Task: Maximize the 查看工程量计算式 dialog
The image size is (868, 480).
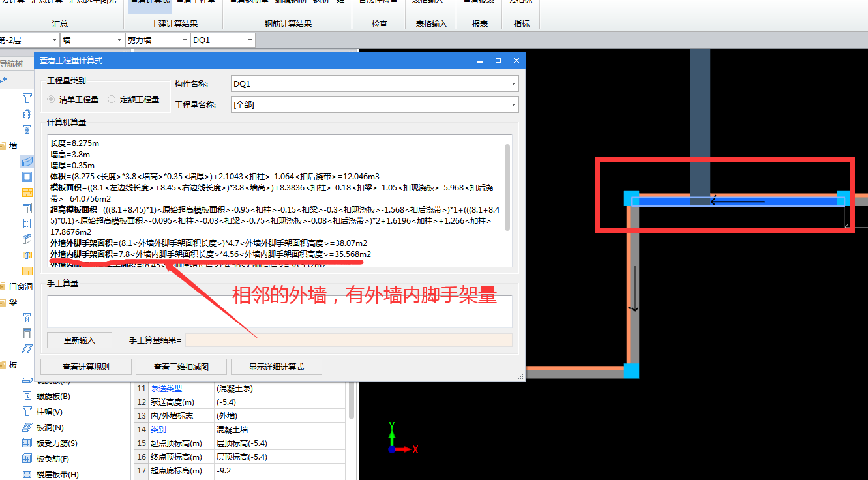Action: tap(498, 61)
